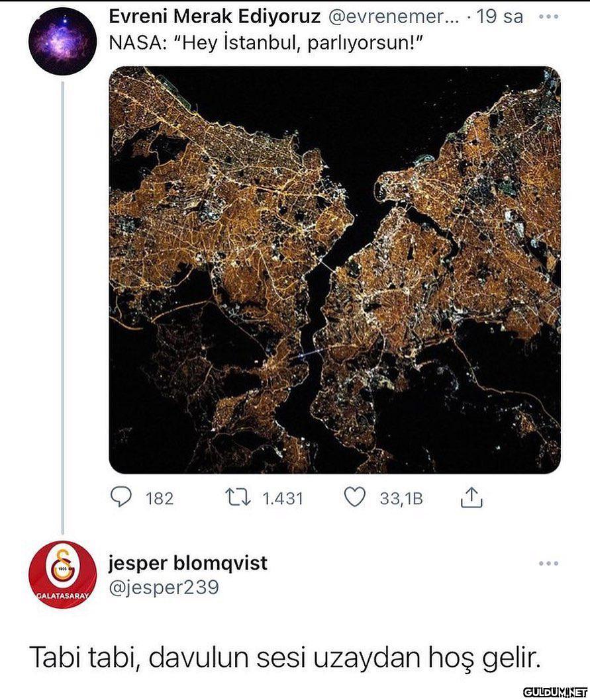590x700 pixels.
Task: View the 182 replies count
Action: pos(160,498)
